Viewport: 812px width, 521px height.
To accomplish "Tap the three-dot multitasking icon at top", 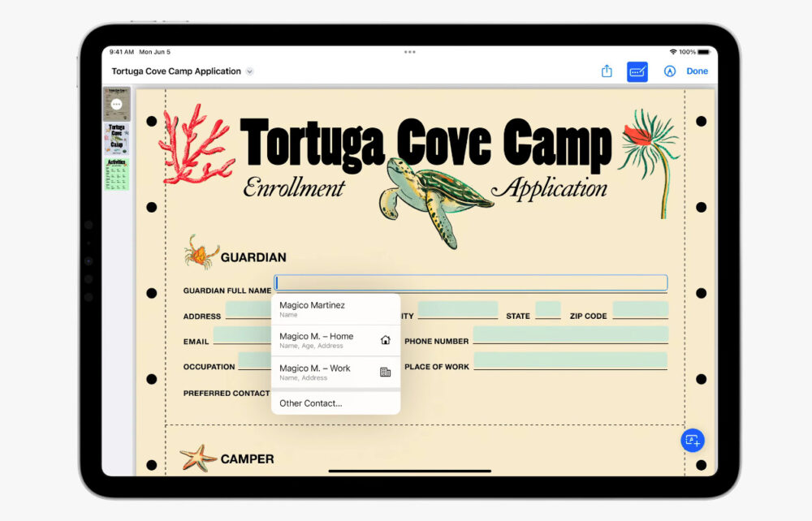I will point(410,51).
